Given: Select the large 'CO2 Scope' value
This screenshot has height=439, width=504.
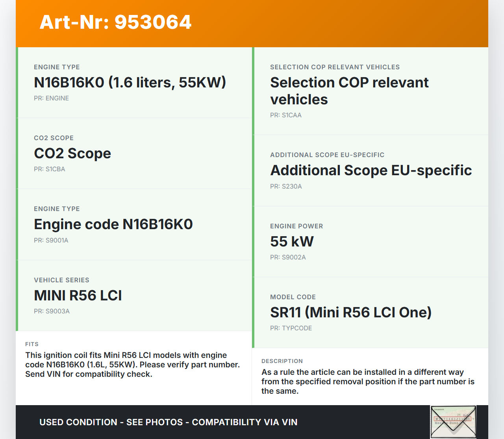Looking at the screenshot, I should point(72,153).
